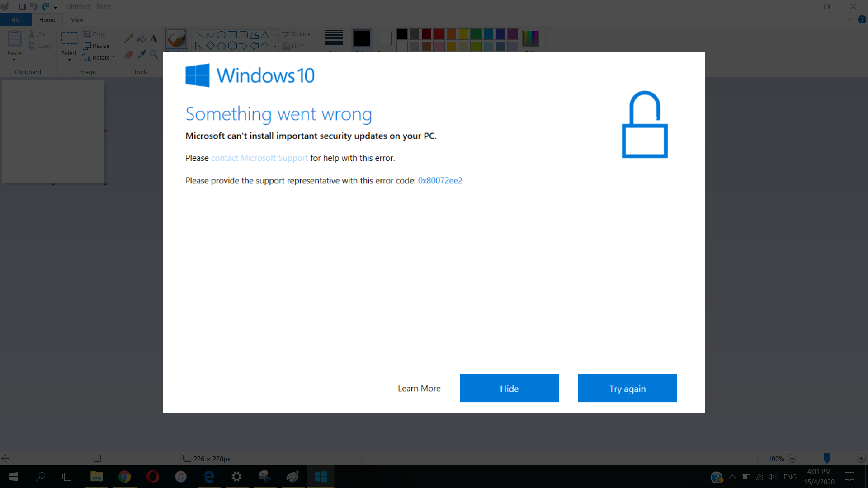
Task: Click the error code 0x80072ee2 link
Action: coord(440,181)
